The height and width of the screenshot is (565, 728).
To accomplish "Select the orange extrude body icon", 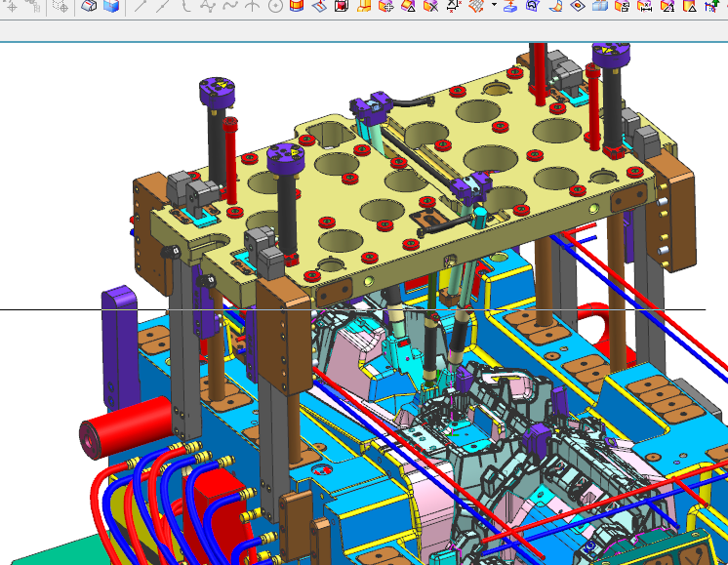I will [364, 6].
